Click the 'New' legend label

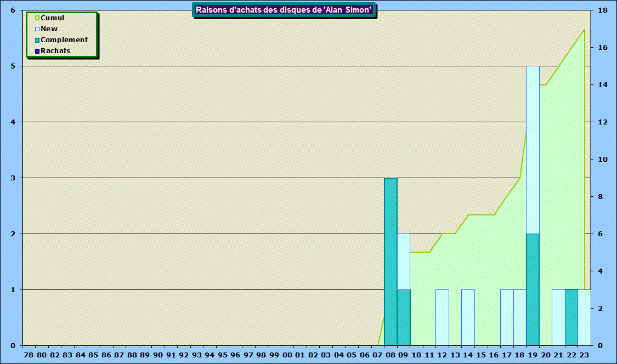point(49,29)
